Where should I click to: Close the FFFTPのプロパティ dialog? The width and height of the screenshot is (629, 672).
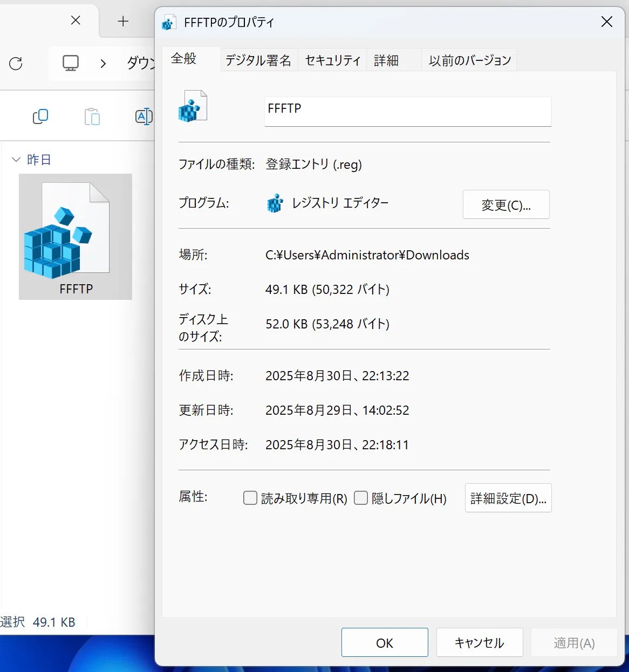[x=607, y=22]
